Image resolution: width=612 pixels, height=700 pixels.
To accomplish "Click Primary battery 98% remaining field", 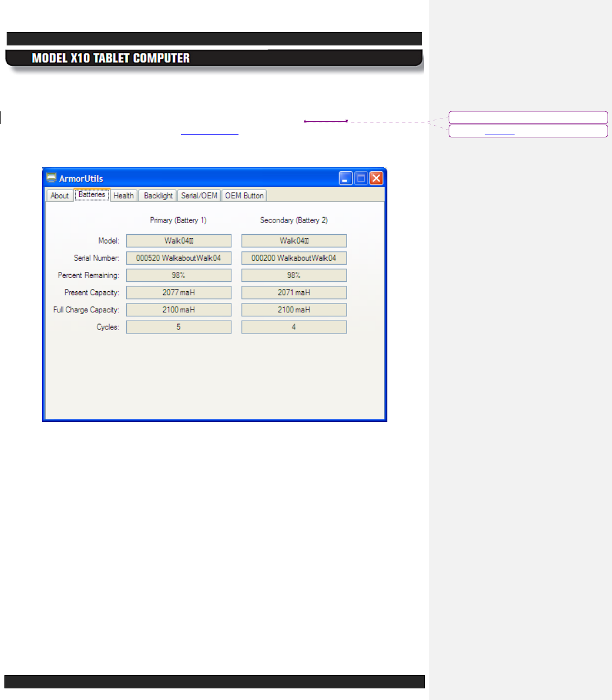I will (179, 275).
